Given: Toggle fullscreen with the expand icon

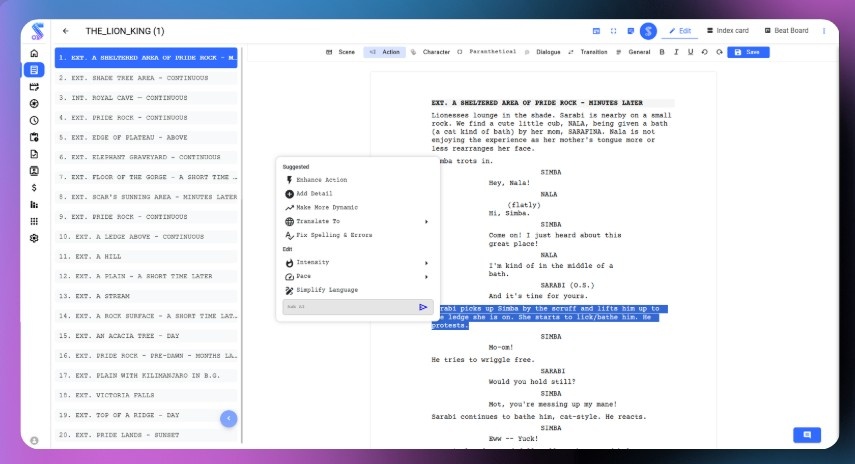Looking at the screenshot, I should [x=613, y=31].
